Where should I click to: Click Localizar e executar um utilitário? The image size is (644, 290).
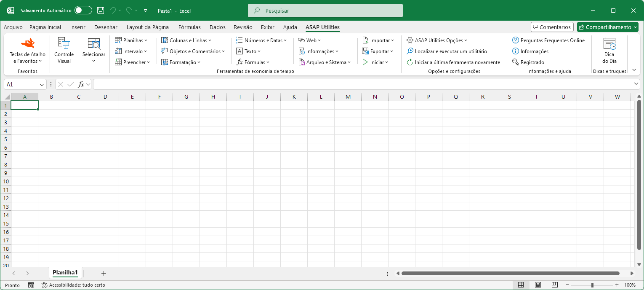447,51
